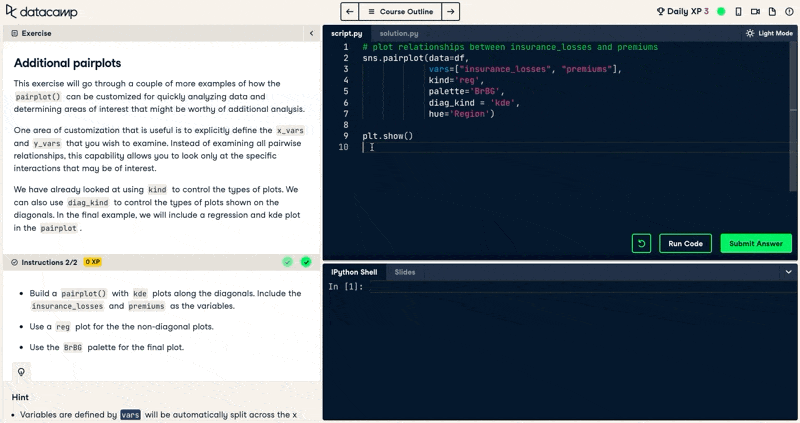The width and height of the screenshot is (800, 423).
Task: Click the vars= code line
Action: [x=525, y=69]
